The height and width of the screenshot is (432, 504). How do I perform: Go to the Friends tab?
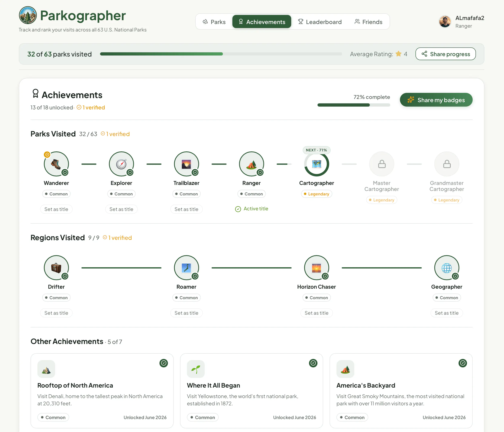click(x=368, y=22)
